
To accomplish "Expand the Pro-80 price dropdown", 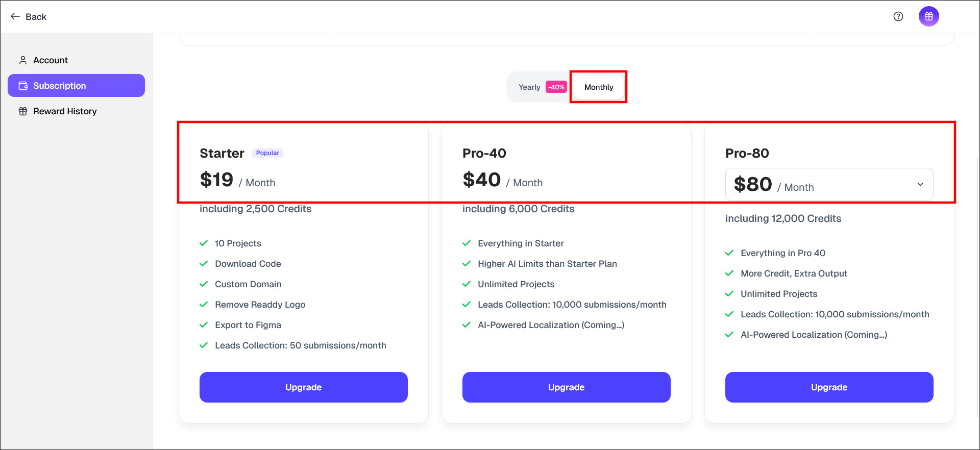I will coord(828,184).
